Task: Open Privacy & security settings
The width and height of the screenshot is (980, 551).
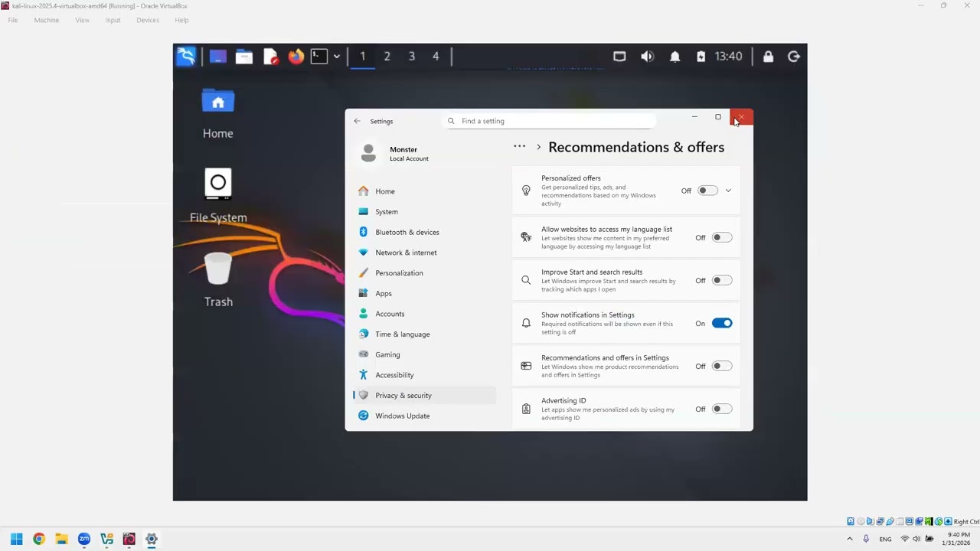Action: pyautogui.click(x=425, y=396)
